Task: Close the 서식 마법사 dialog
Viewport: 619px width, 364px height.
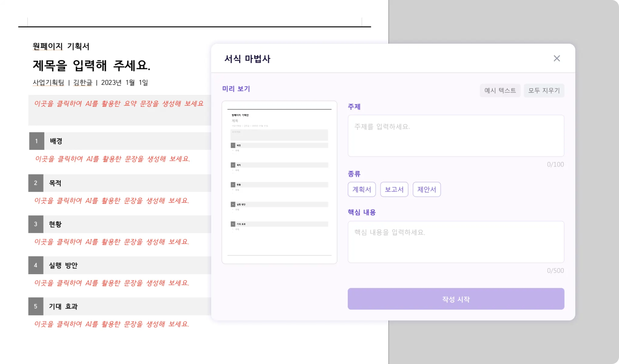Action: click(x=556, y=59)
